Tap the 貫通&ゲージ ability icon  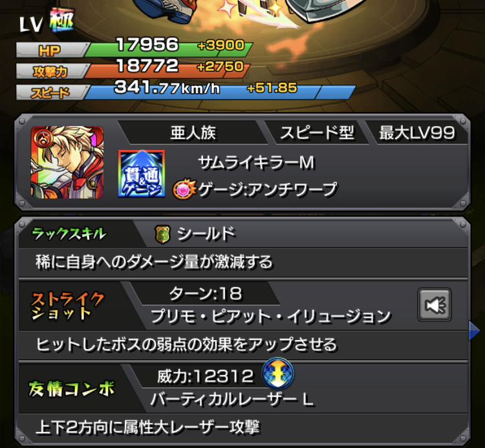[142, 173]
